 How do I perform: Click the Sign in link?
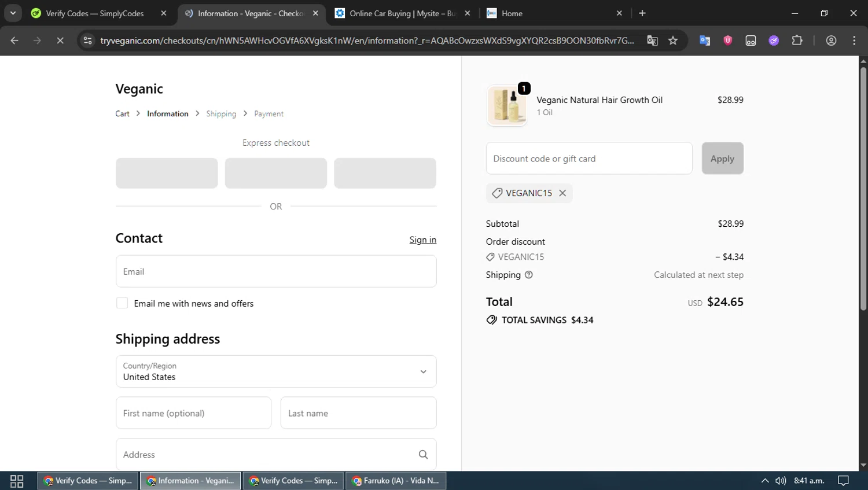423,240
